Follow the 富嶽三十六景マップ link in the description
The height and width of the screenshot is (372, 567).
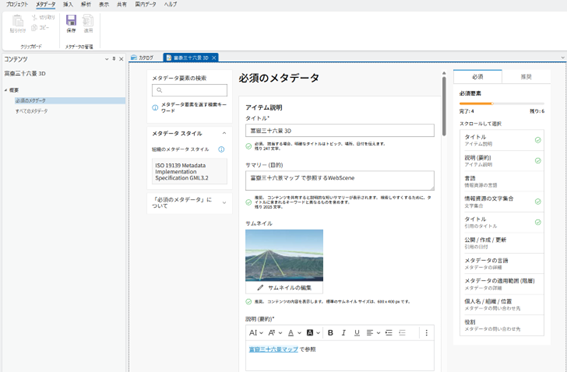coord(273,350)
